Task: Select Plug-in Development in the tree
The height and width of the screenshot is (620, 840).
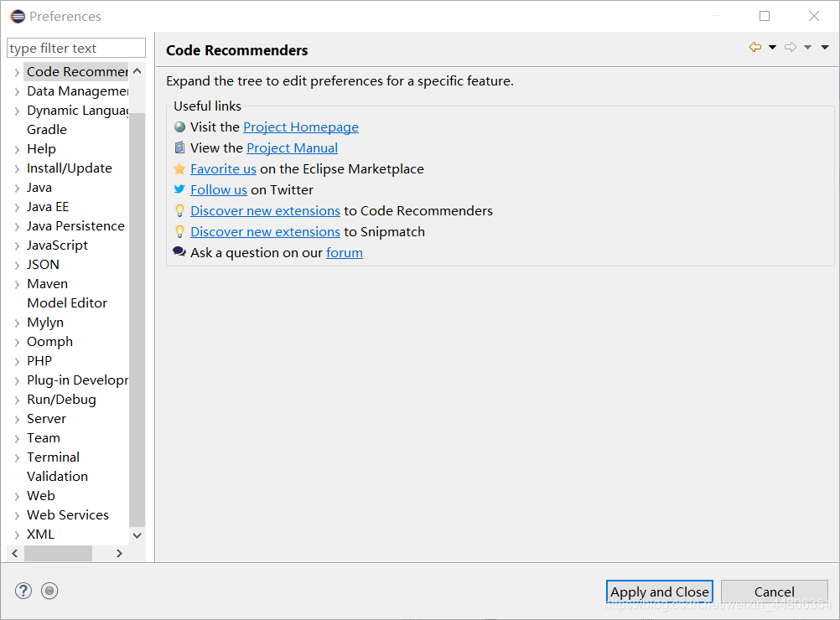Action: (78, 380)
